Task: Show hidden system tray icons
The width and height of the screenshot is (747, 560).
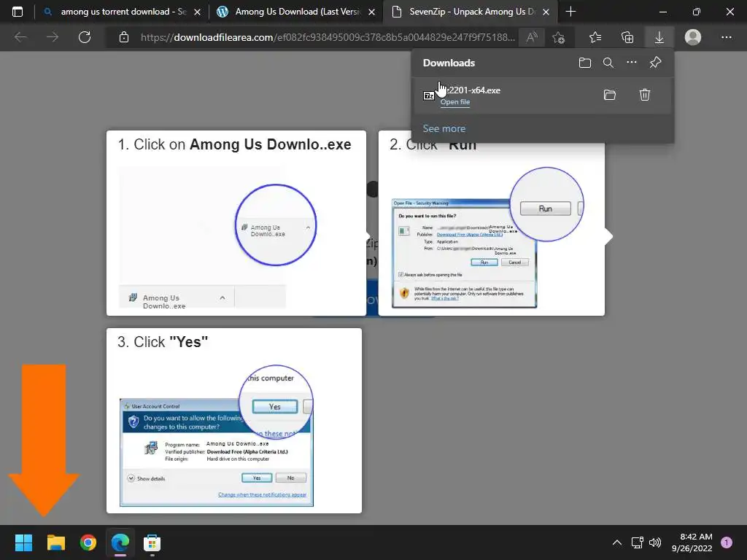Action: tap(617, 542)
